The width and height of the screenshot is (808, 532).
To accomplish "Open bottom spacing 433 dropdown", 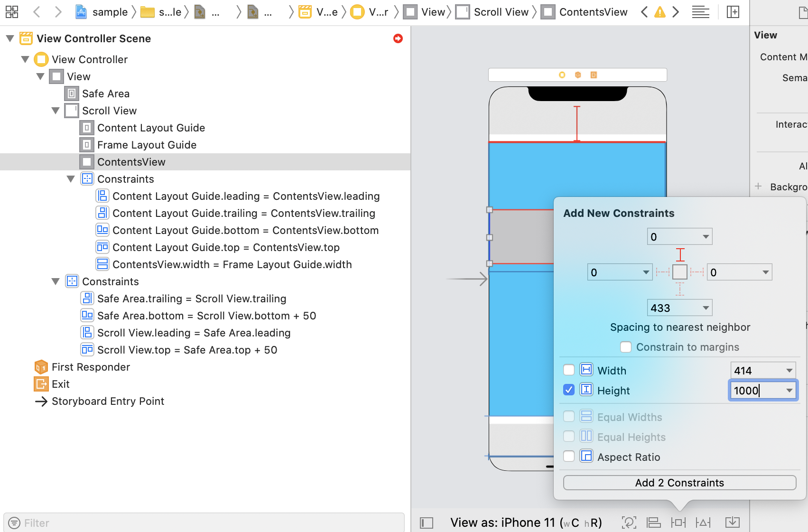I will coord(706,308).
